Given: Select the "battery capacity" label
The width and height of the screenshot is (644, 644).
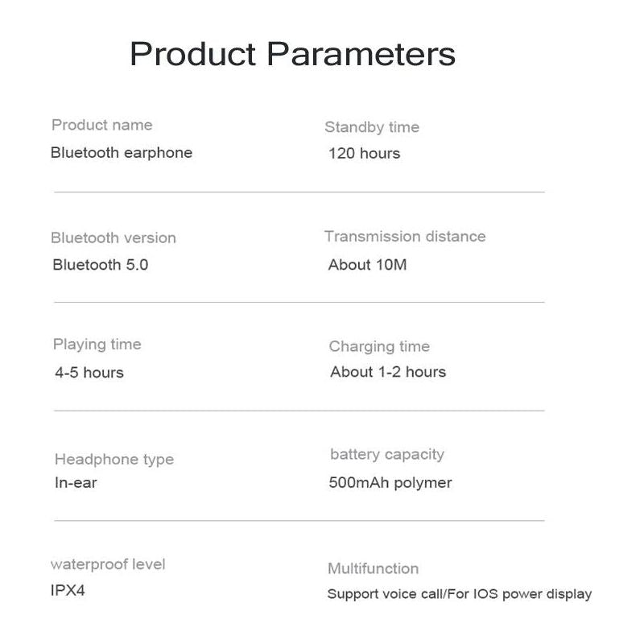Looking at the screenshot, I should click(387, 455).
